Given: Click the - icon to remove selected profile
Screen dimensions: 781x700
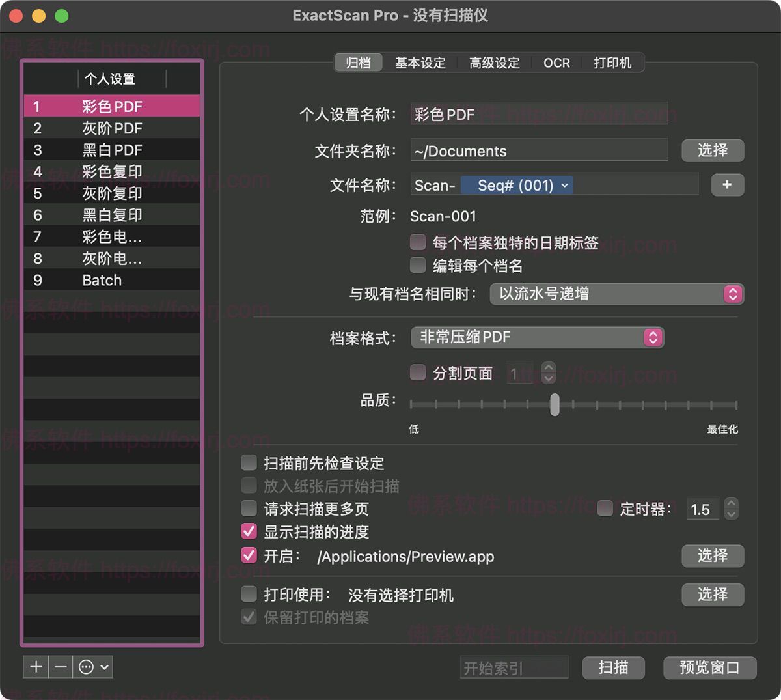Looking at the screenshot, I should pos(61,667).
